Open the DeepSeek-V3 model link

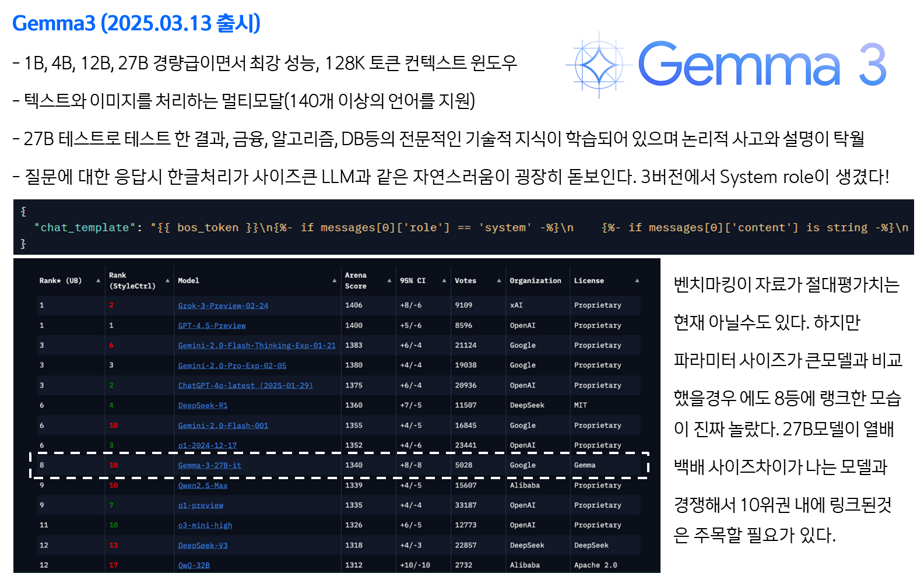tap(203, 546)
